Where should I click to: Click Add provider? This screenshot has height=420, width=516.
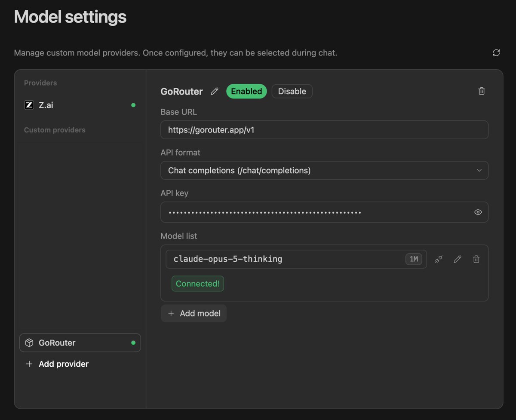click(57, 364)
